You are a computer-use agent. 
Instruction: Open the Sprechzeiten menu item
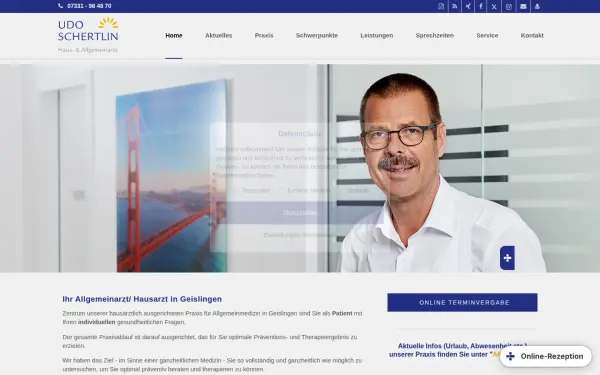coord(435,35)
